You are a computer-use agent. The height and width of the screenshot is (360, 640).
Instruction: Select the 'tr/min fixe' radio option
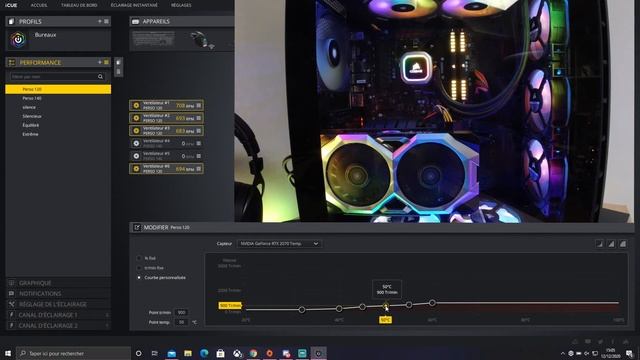click(139, 268)
